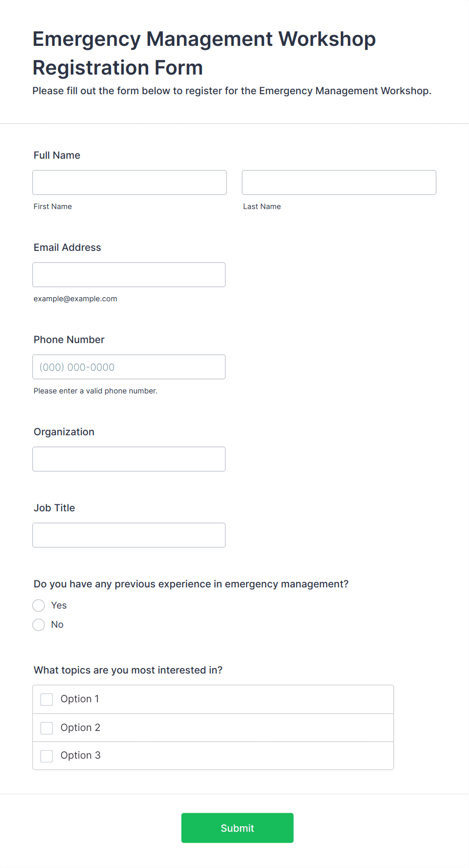Focus the Email Address text field

129,275
